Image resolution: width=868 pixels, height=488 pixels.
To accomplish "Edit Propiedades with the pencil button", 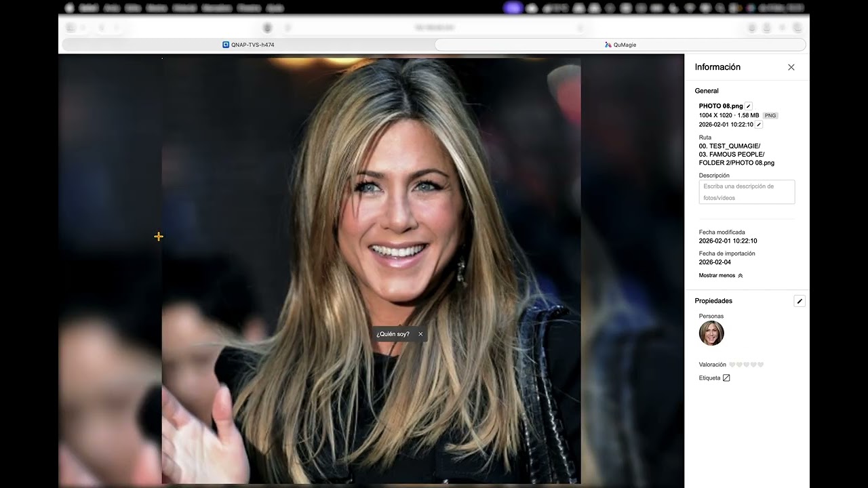I will pos(800,301).
